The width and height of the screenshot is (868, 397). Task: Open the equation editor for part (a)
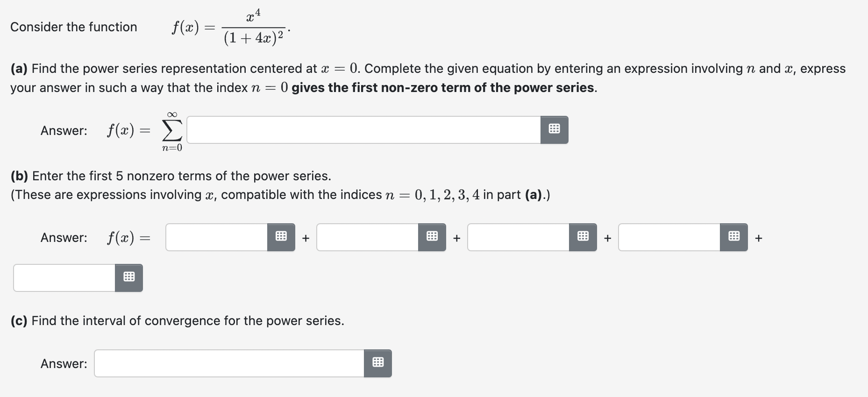pos(554,130)
